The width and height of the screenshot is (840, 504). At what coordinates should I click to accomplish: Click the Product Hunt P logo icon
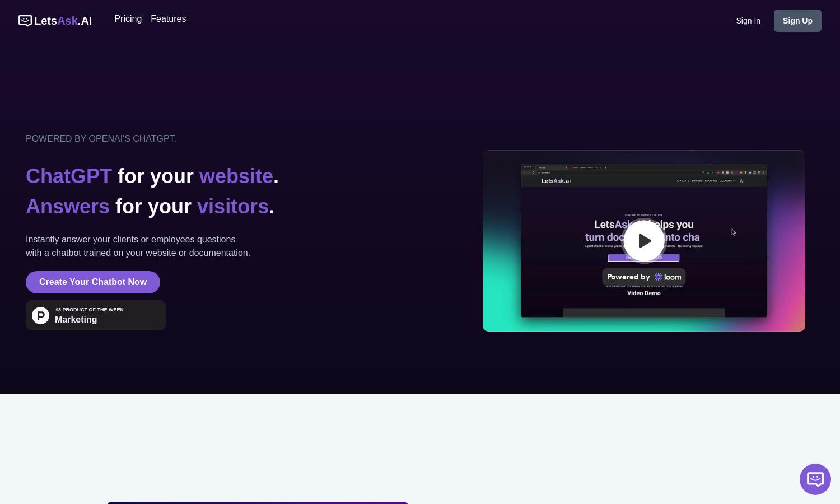pyautogui.click(x=40, y=315)
